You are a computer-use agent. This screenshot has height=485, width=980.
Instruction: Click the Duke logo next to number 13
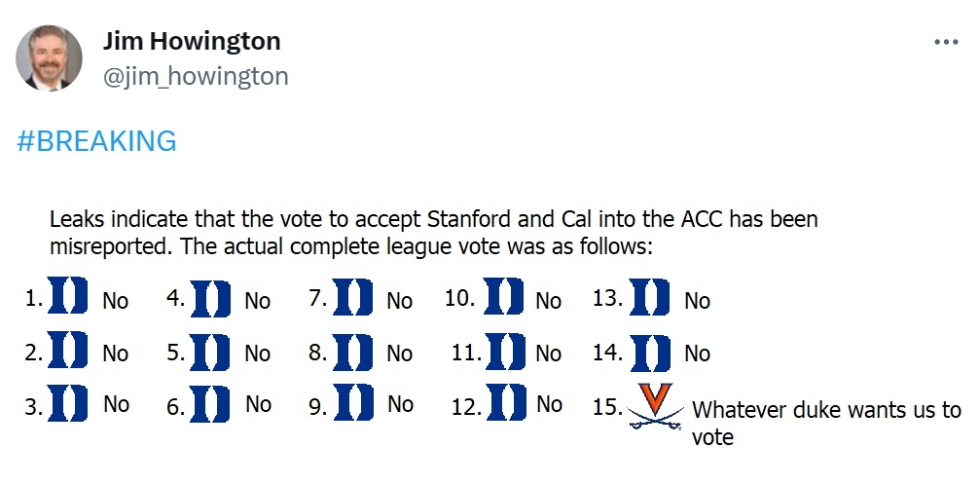pos(650,297)
